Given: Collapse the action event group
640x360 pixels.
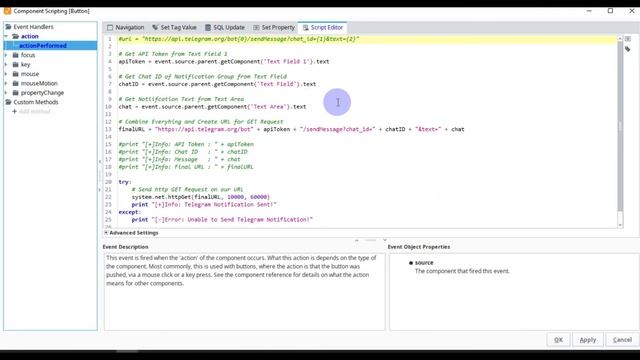Looking at the screenshot, I should click(x=6, y=36).
